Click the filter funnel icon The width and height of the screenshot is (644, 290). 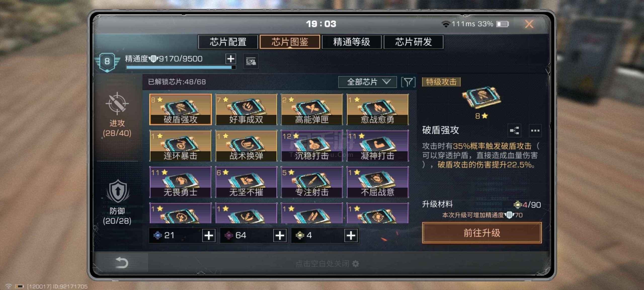tap(408, 82)
